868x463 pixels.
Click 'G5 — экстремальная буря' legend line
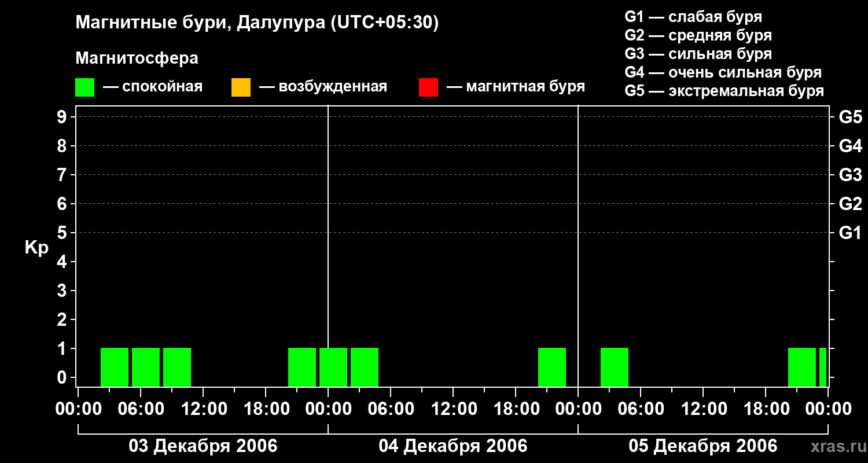724,91
